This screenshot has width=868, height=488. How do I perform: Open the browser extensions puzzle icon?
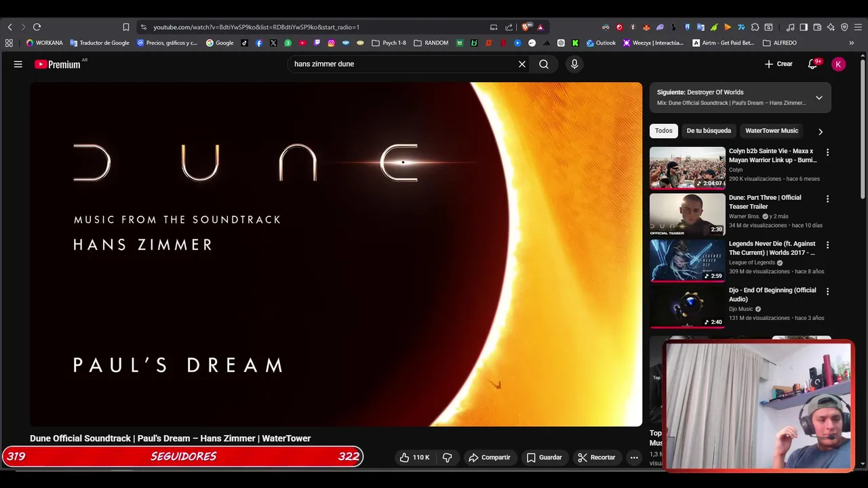(x=755, y=27)
